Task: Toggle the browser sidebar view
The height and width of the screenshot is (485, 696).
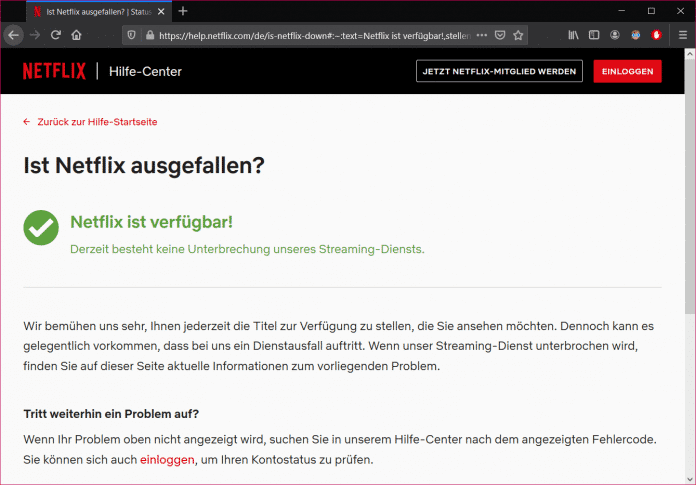Action: [x=594, y=35]
